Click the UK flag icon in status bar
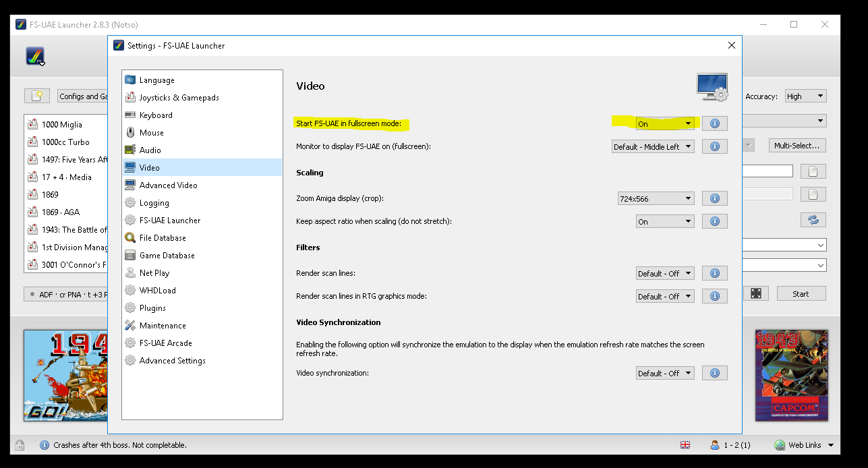The height and width of the screenshot is (468, 868). [685, 445]
